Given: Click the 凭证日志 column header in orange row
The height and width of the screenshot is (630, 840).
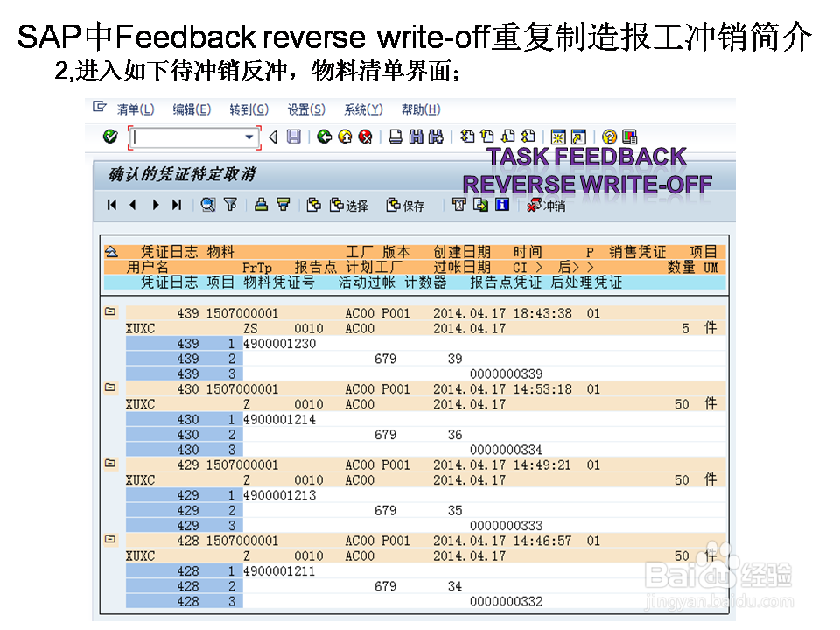Looking at the screenshot, I should [169, 252].
